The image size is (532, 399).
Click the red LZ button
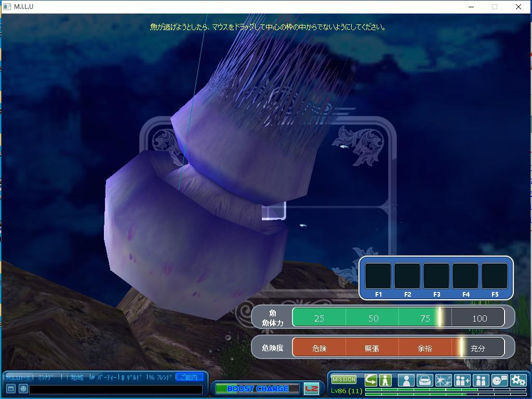click(x=311, y=389)
